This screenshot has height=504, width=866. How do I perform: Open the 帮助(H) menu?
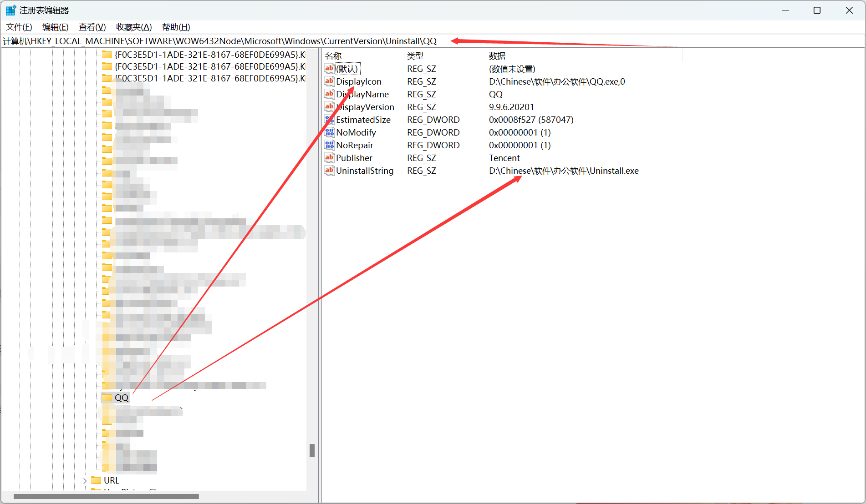(x=176, y=27)
